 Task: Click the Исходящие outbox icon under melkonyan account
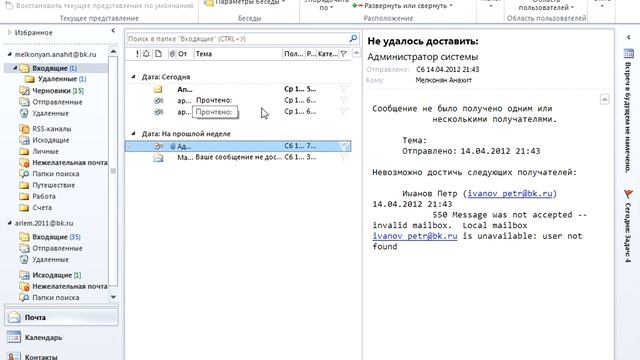point(24,140)
